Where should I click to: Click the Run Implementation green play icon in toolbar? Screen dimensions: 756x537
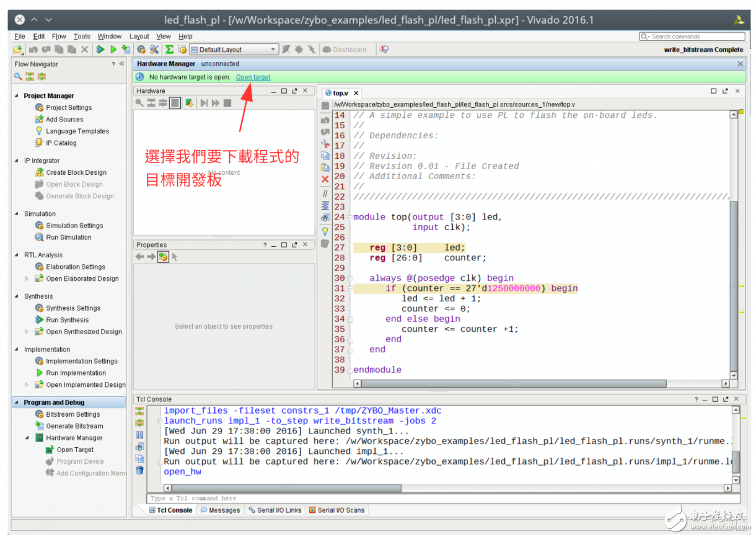coord(113,50)
